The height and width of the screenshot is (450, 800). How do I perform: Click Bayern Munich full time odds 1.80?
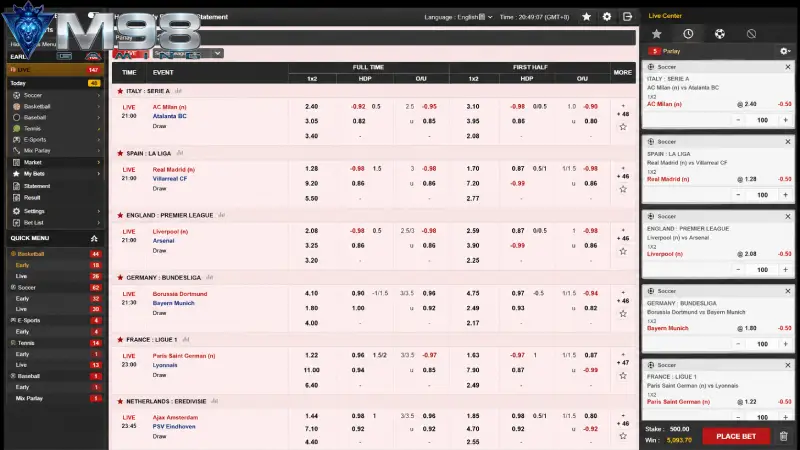tap(312, 308)
